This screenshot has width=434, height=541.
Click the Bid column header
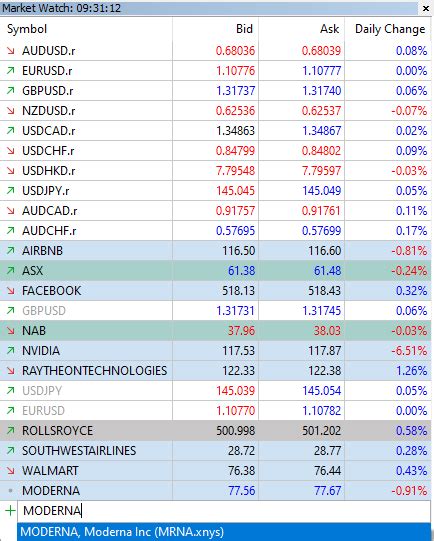coord(244,29)
